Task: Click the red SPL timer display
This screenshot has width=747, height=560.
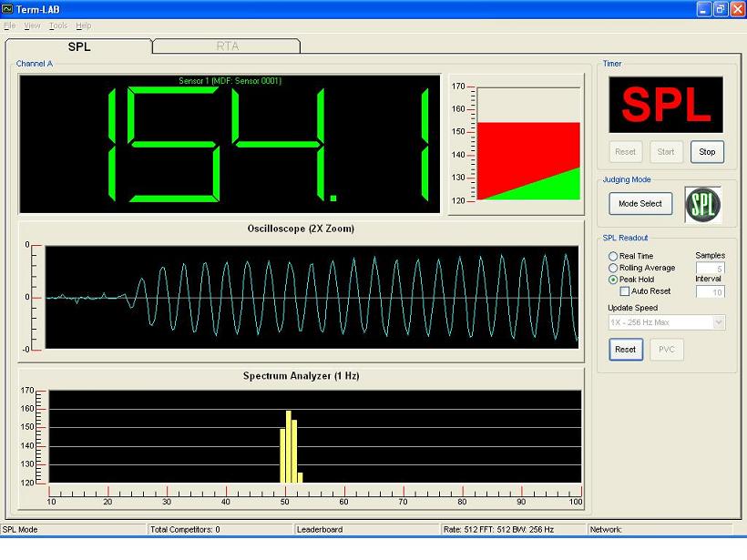Action: pyautogui.click(x=666, y=106)
